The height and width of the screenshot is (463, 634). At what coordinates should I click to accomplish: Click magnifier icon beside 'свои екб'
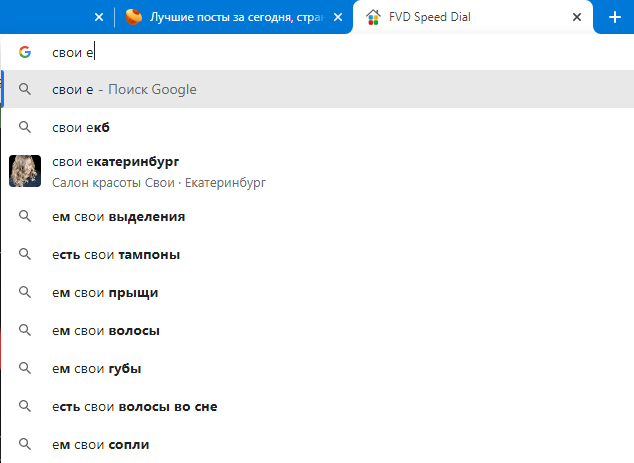tap(25, 127)
